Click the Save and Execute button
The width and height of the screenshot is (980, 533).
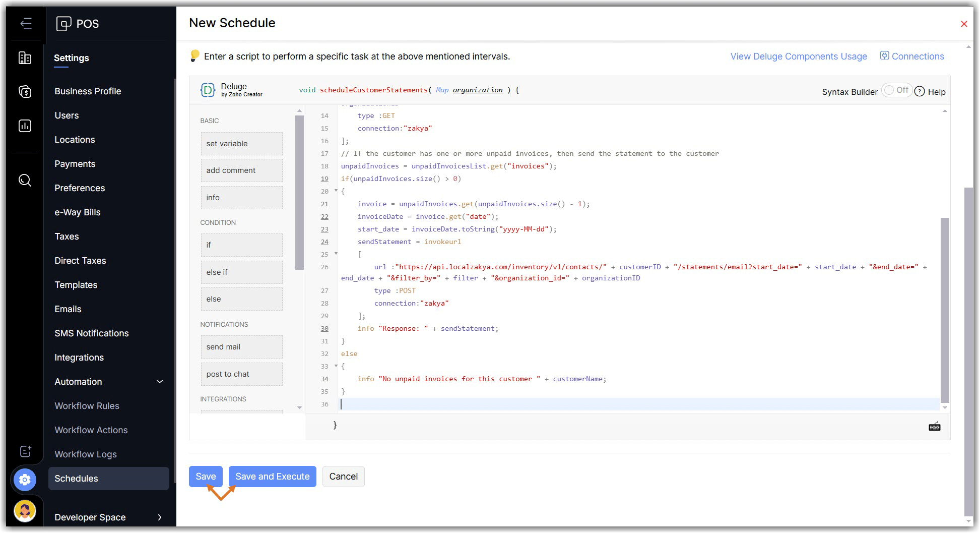coord(272,477)
